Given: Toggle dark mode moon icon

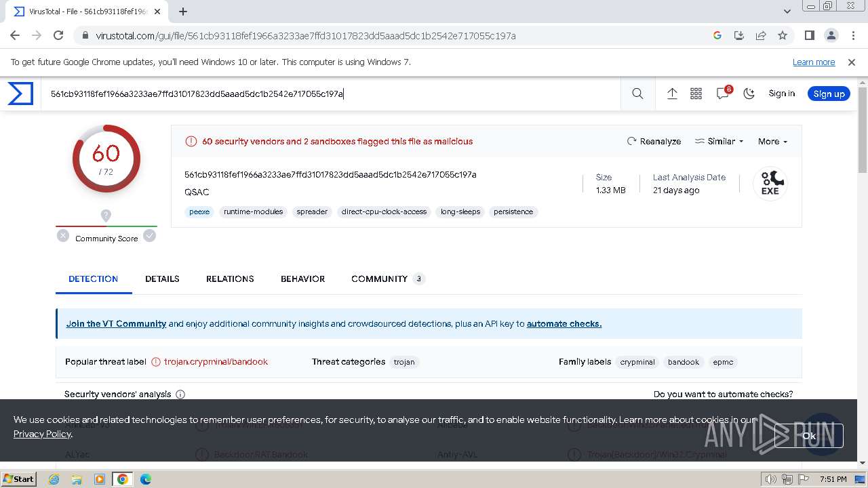Looking at the screenshot, I should coord(749,94).
